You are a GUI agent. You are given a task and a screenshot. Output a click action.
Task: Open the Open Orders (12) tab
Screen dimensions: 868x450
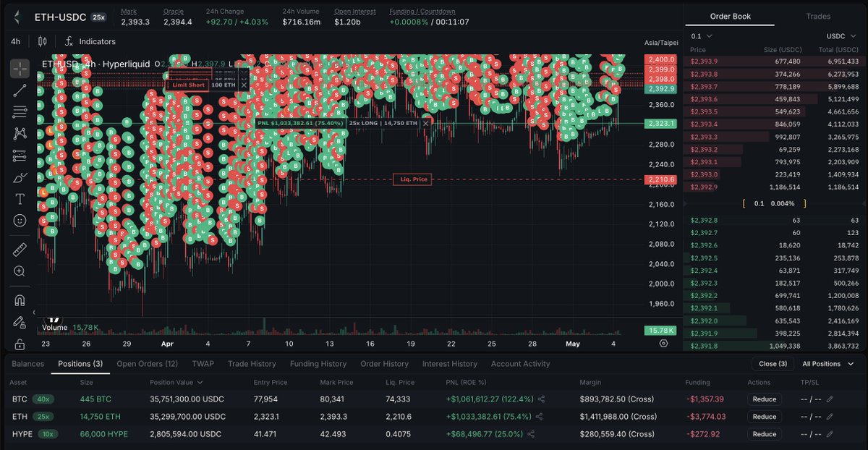point(147,364)
